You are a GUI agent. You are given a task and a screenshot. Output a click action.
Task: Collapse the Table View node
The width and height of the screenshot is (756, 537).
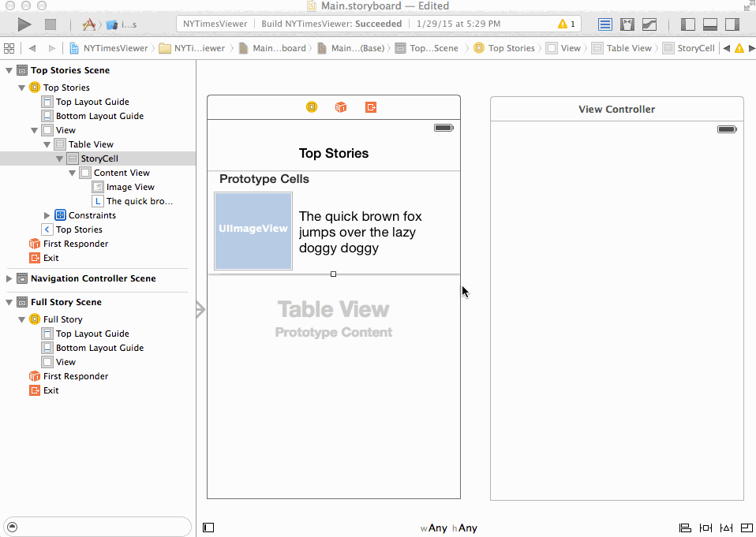tap(47, 144)
